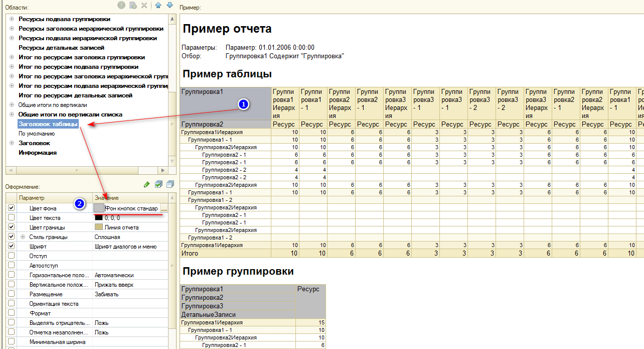The height and width of the screenshot is (349, 644).
Task: Expand the Стиль границы parameter
Action: 23,237
